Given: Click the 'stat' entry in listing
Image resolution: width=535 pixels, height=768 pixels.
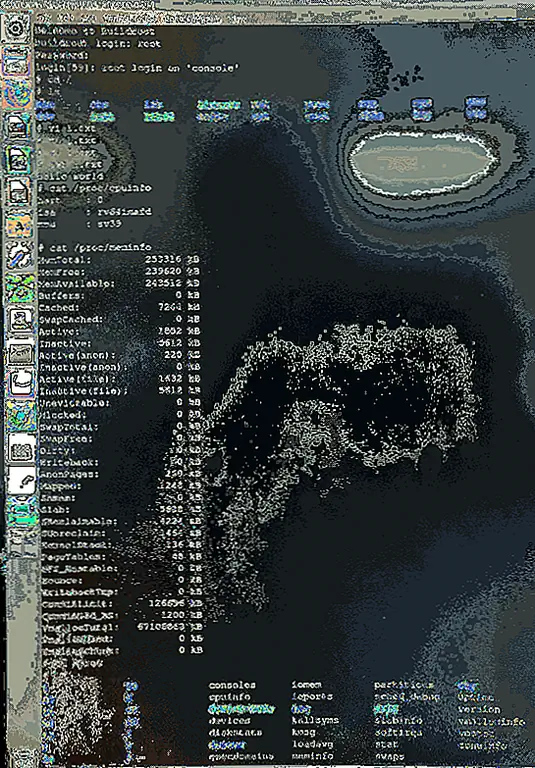Looking at the screenshot, I should (386, 744).
